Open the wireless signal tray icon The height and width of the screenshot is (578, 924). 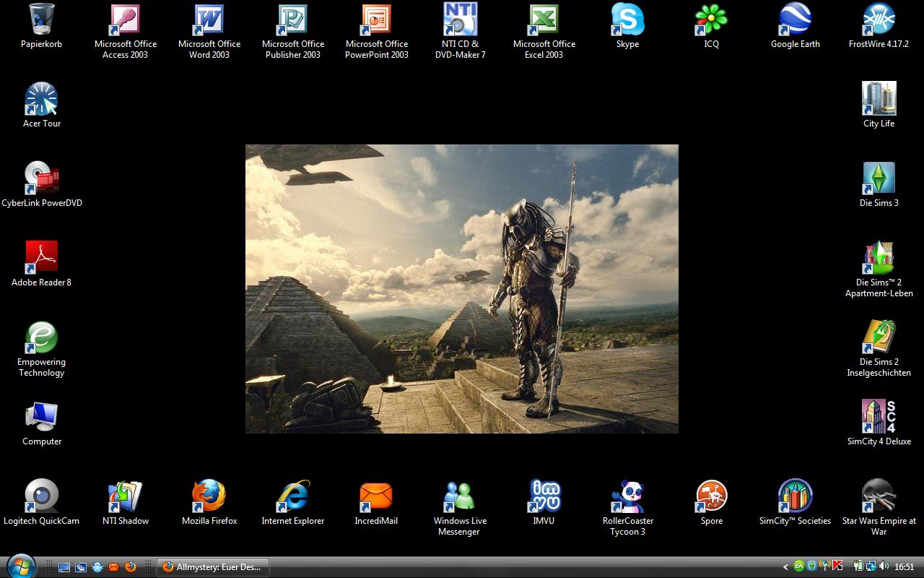pyautogui.click(x=824, y=566)
